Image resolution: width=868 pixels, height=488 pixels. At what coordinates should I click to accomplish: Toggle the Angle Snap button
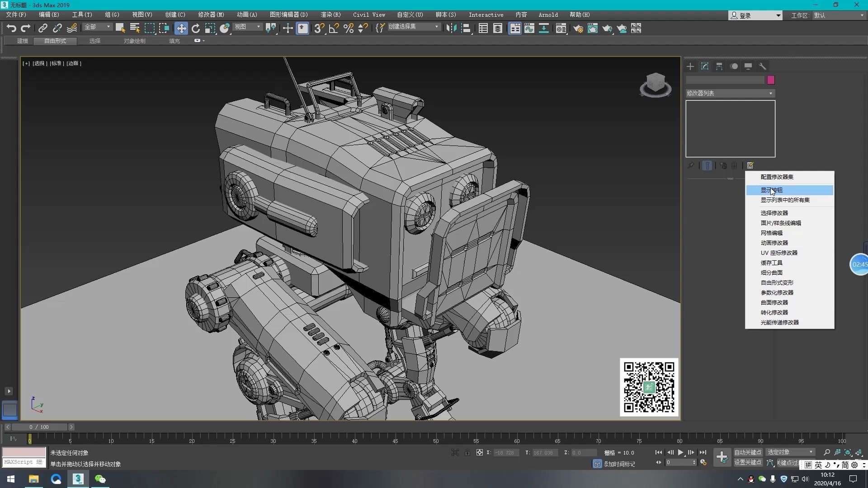[334, 28]
